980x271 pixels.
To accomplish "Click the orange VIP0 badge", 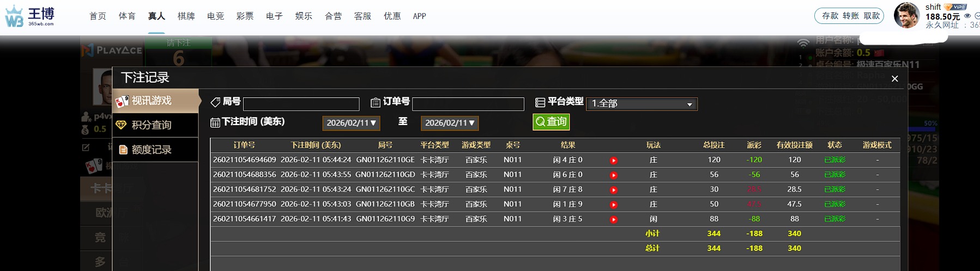I will point(955,7).
